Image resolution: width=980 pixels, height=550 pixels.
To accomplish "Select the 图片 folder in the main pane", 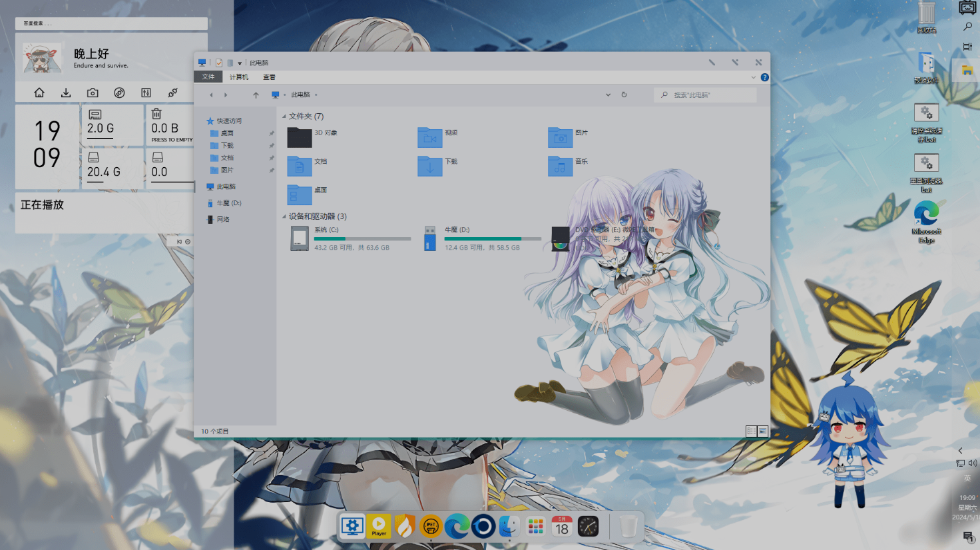I will (569, 137).
